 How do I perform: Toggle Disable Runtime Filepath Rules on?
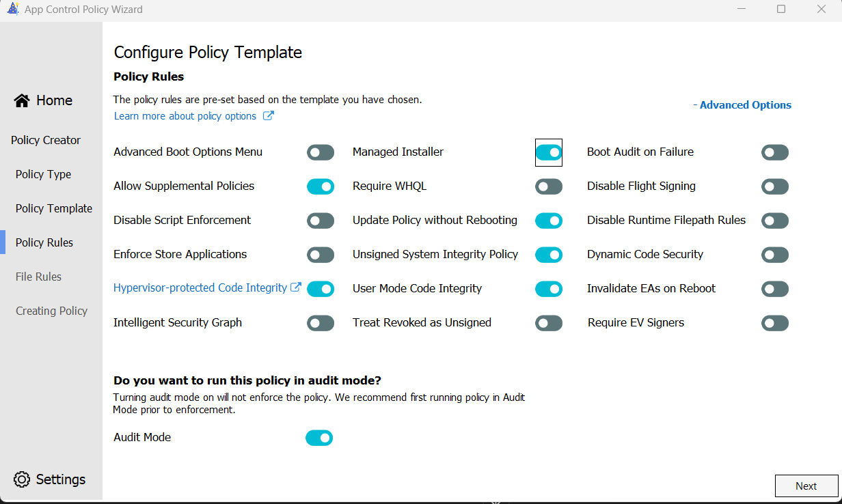click(775, 221)
